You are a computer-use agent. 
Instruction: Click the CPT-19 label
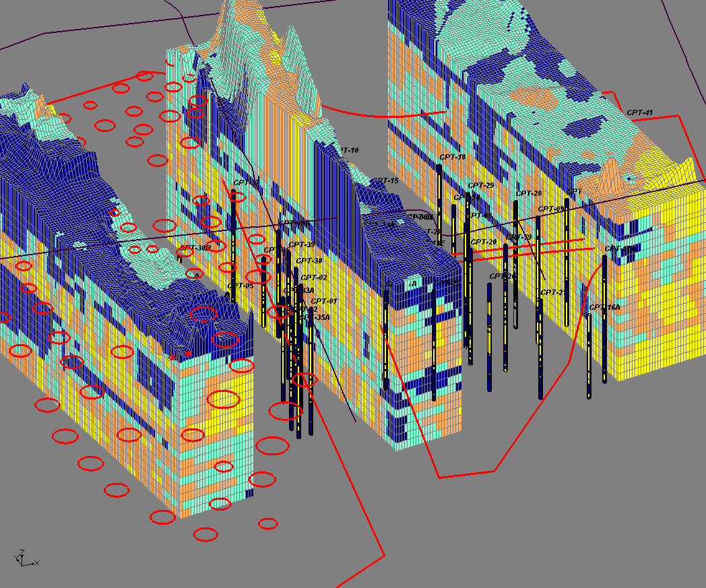click(519, 237)
